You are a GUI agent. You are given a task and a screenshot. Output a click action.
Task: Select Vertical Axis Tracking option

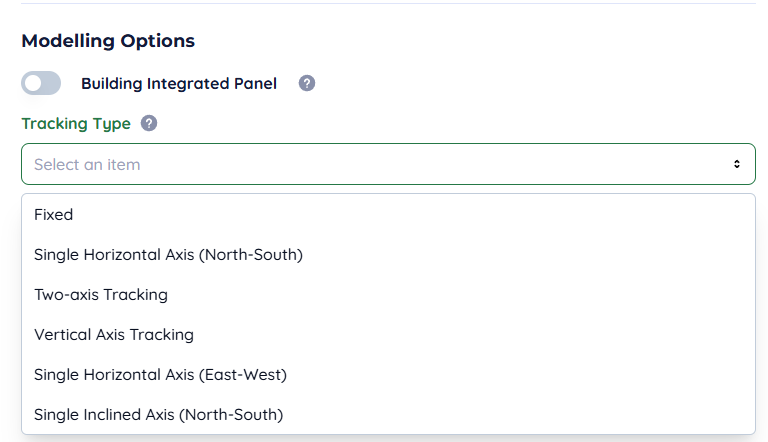[x=114, y=334]
